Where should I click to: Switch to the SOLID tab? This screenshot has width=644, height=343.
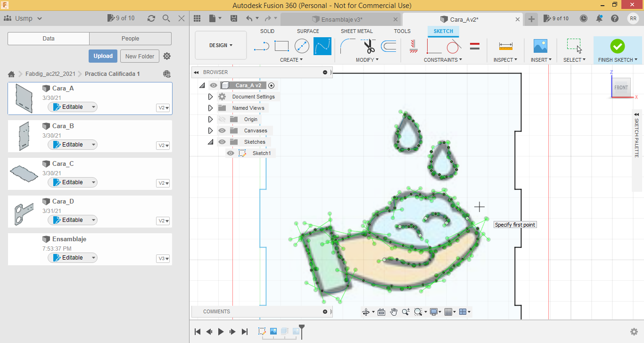coord(267,31)
